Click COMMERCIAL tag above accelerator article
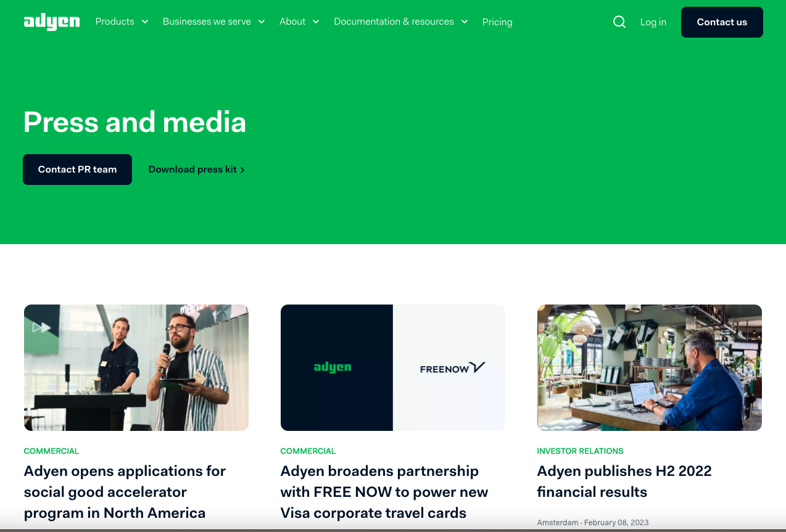Image resolution: width=786 pixels, height=532 pixels. [51, 451]
